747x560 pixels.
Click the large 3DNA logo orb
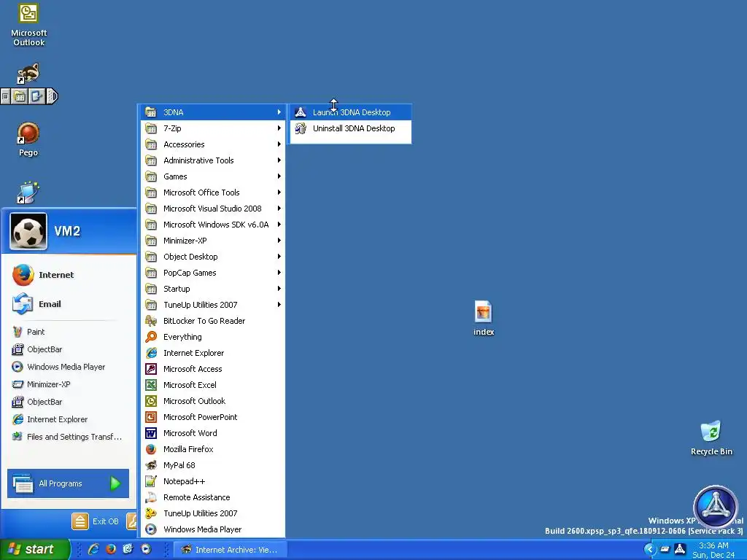(x=715, y=506)
